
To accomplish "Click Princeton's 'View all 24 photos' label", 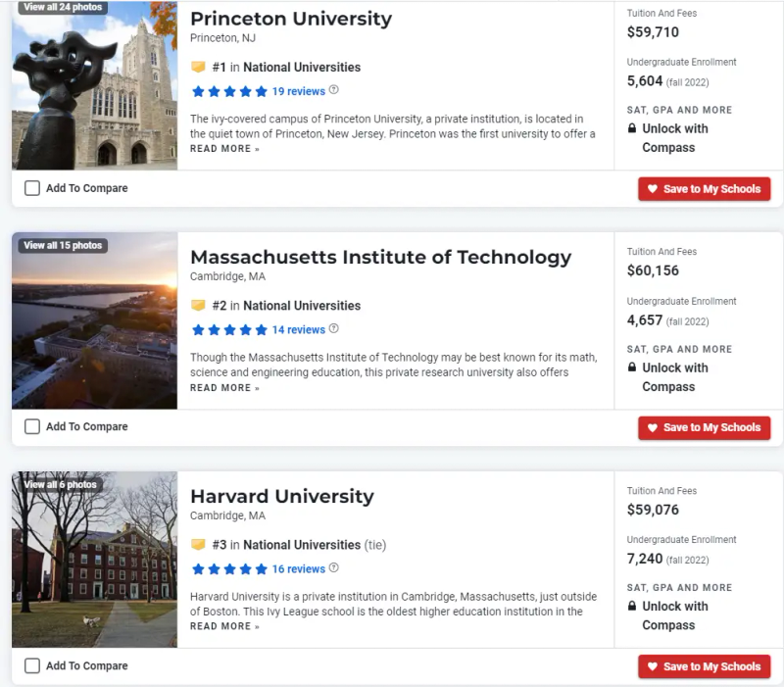I will [63, 7].
